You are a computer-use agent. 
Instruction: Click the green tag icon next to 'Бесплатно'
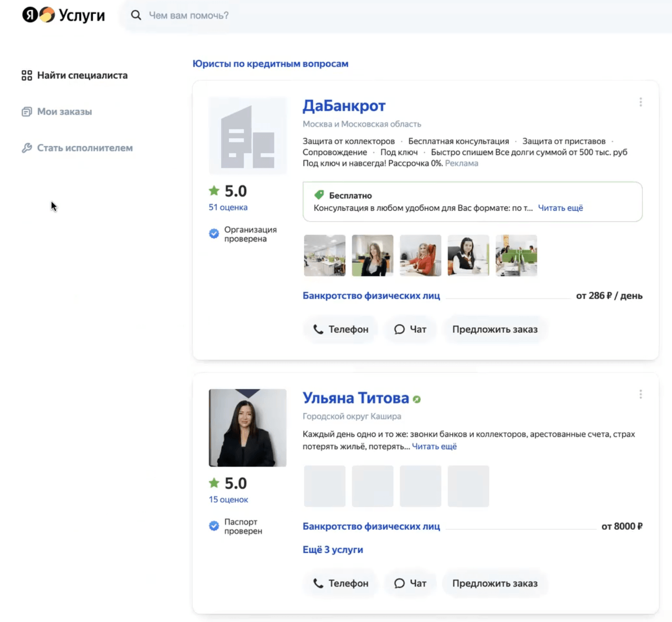pyautogui.click(x=319, y=195)
